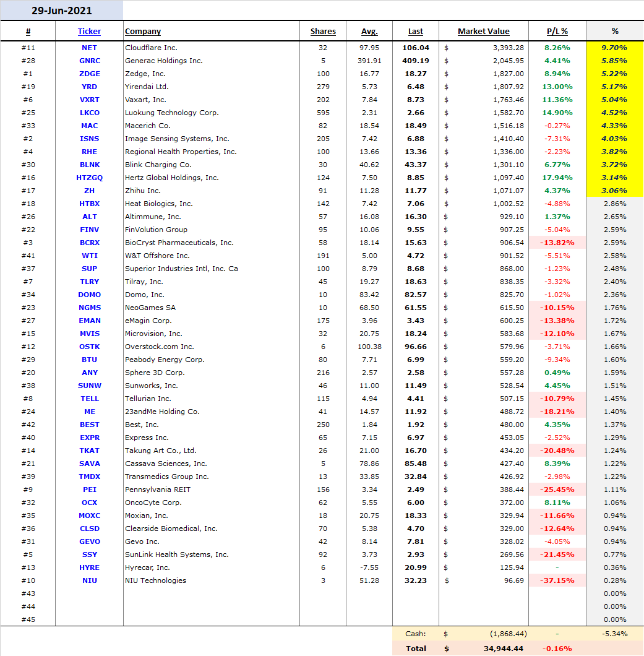Open the ALT ticker link
This screenshot has height=656, width=644.
click(90, 217)
